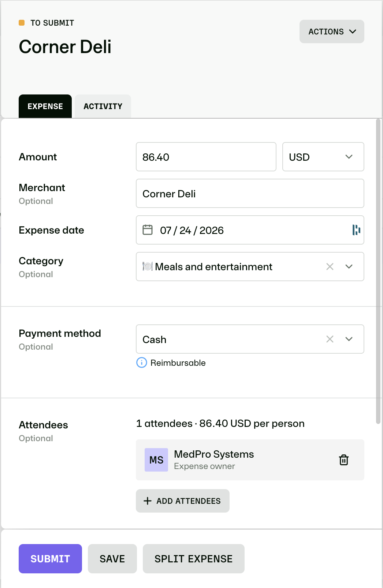This screenshot has width=383, height=588.
Task: Click the MS attendee avatar
Action: coord(156,460)
